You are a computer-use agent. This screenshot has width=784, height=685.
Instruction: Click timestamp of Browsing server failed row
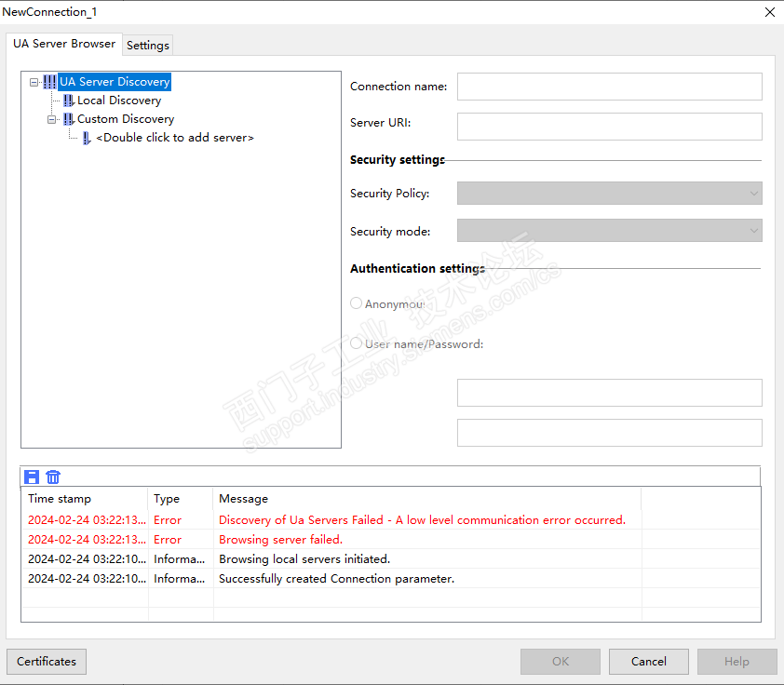click(87, 540)
